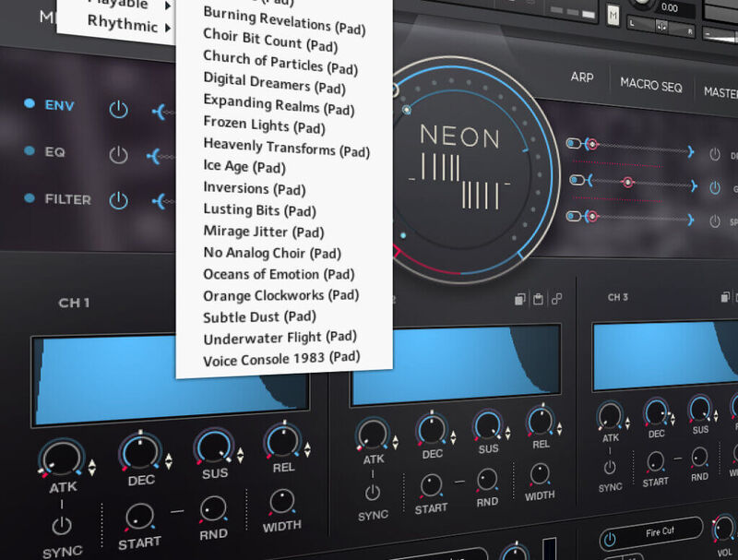Copy CH 2 settings icon
The height and width of the screenshot is (560, 738).
pos(519,299)
